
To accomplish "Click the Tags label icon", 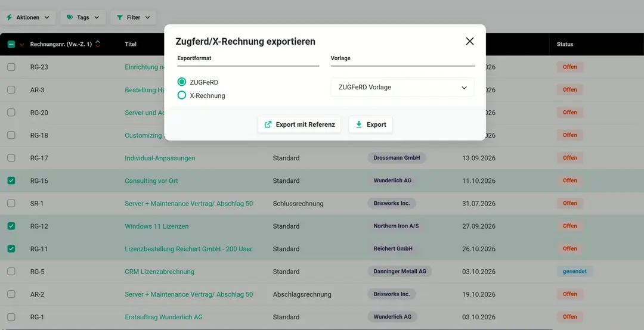I will pos(70,17).
